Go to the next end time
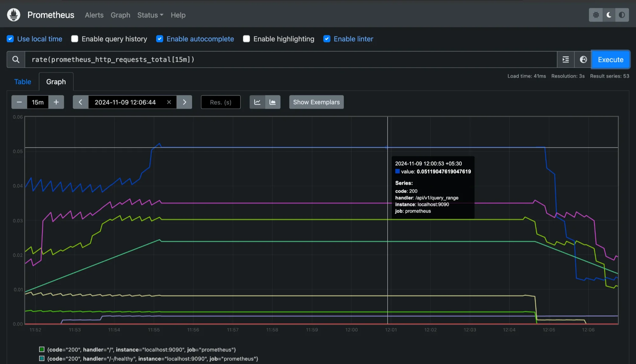 tap(184, 102)
